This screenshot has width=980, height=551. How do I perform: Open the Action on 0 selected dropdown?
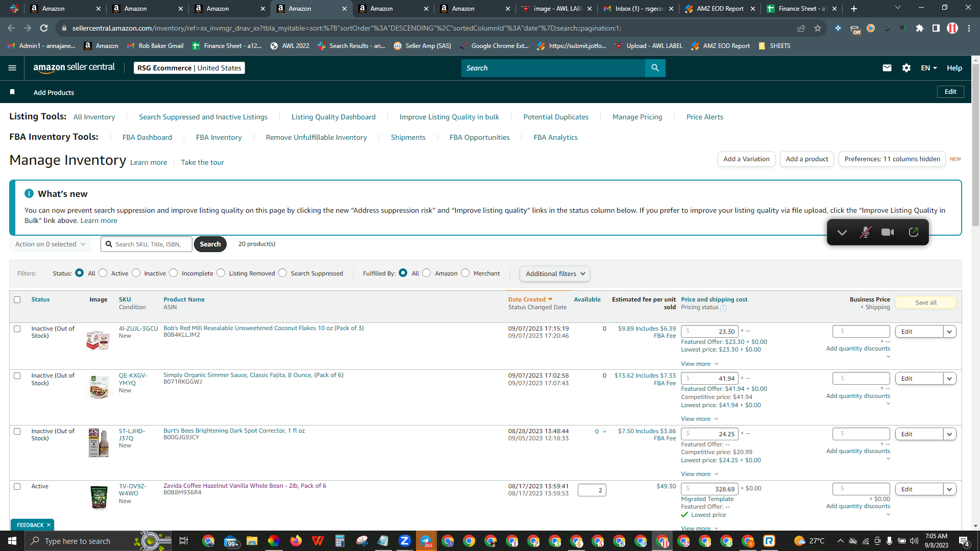50,244
